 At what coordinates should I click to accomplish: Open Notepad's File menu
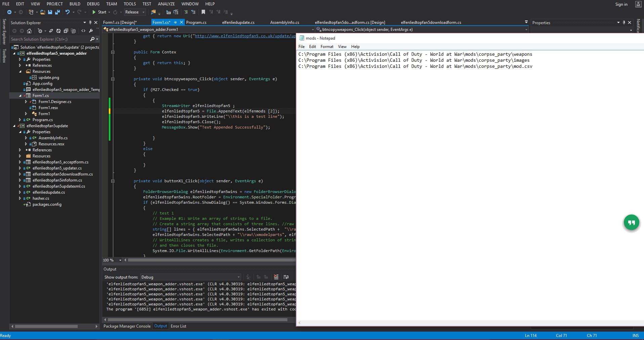(301, 47)
